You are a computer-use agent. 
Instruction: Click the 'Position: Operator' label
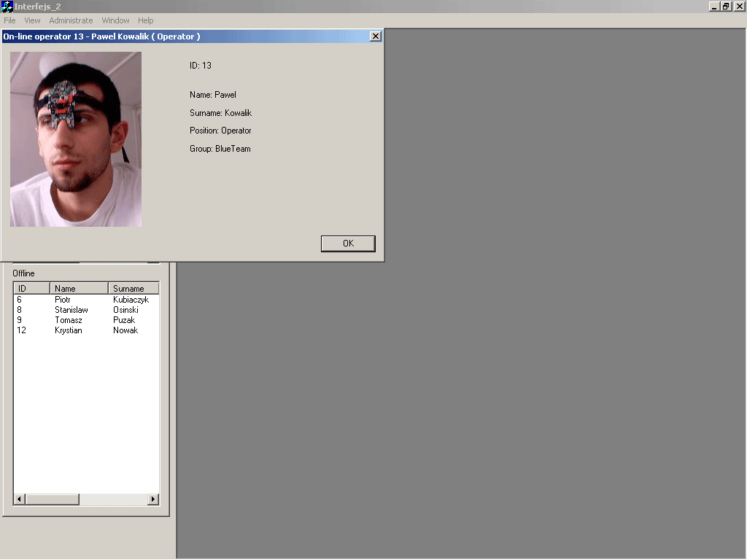pyautogui.click(x=220, y=131)
